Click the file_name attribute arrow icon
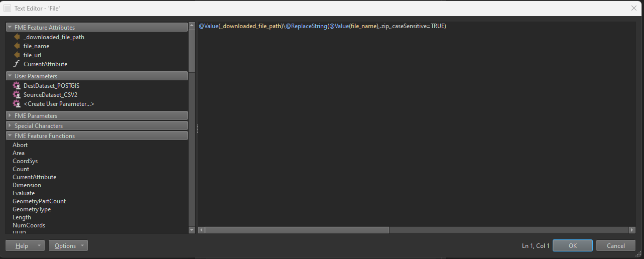The image size is (644, 259). pos(17,46)
